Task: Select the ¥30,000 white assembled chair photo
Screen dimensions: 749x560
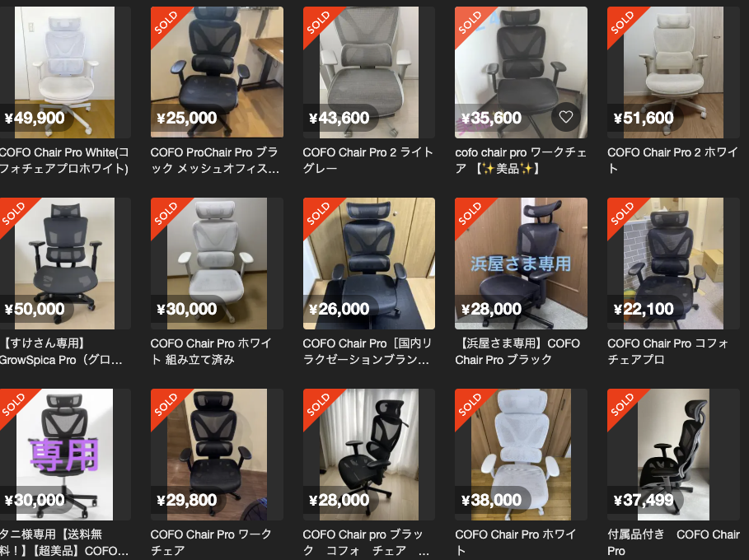Action: (217, 264)
